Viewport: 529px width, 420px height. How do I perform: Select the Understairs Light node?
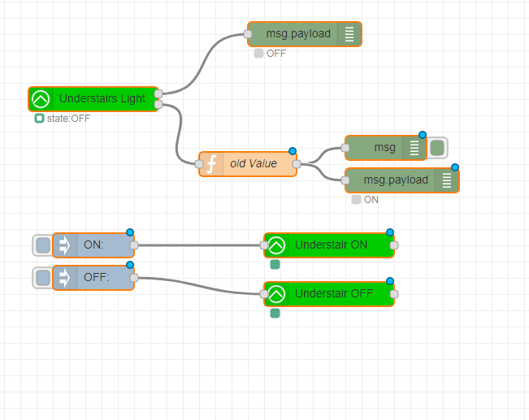coord(93,99)
